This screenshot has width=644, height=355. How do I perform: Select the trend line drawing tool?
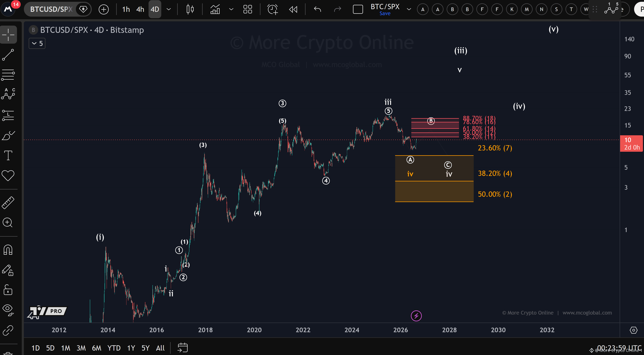point(8,55)
